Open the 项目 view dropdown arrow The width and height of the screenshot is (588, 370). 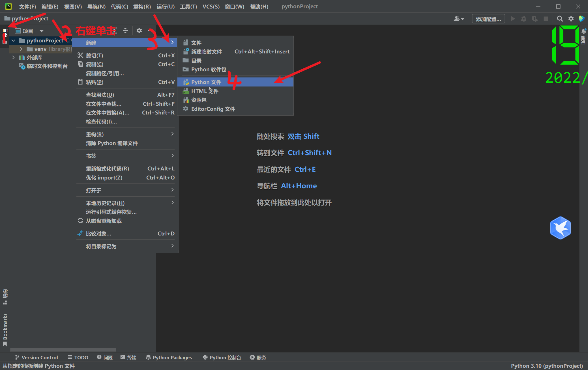coord(42,31)
